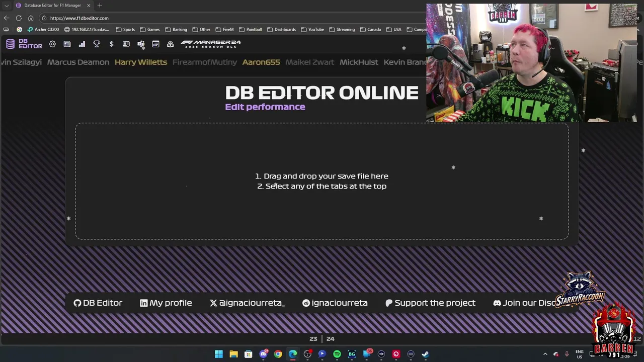Open Microsoft Store from the taskbar

[x=248, y=354]
